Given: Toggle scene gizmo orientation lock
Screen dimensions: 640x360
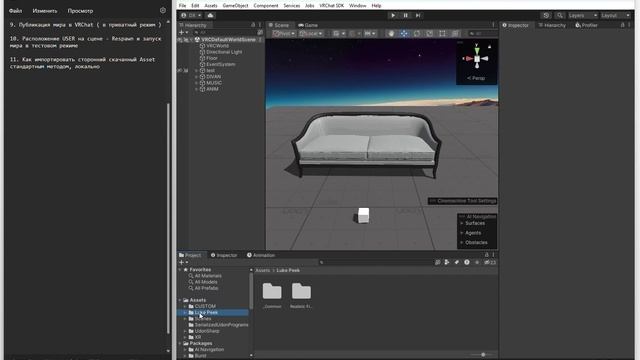Looking at the screenshot, I should [489, 47].
